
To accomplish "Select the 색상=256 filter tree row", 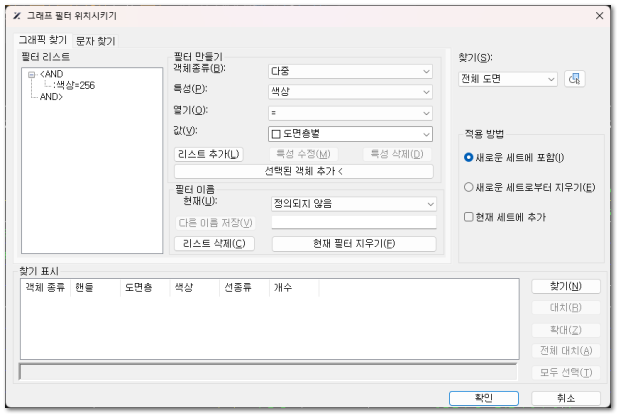I will [74, 85].
